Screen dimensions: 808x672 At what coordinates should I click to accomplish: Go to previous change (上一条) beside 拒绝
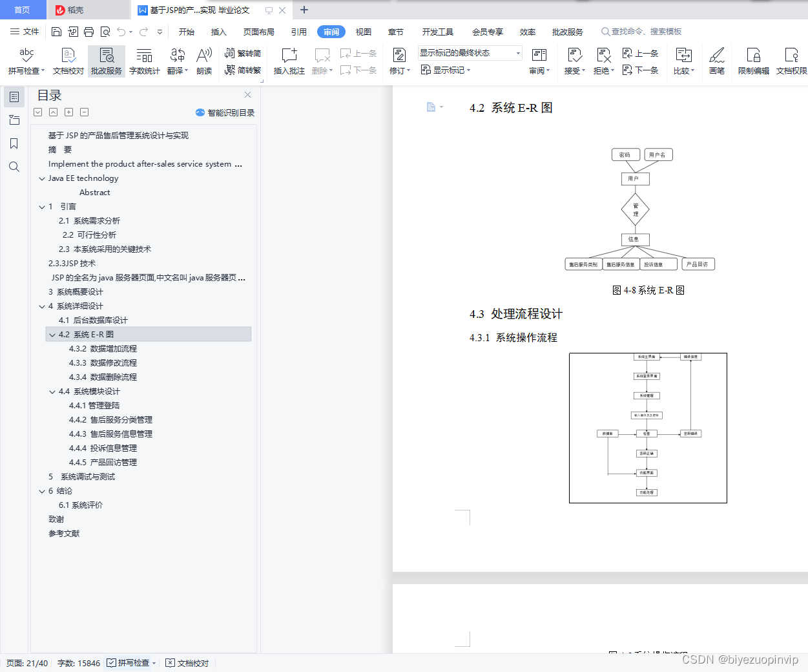click(x=640, y=54)
